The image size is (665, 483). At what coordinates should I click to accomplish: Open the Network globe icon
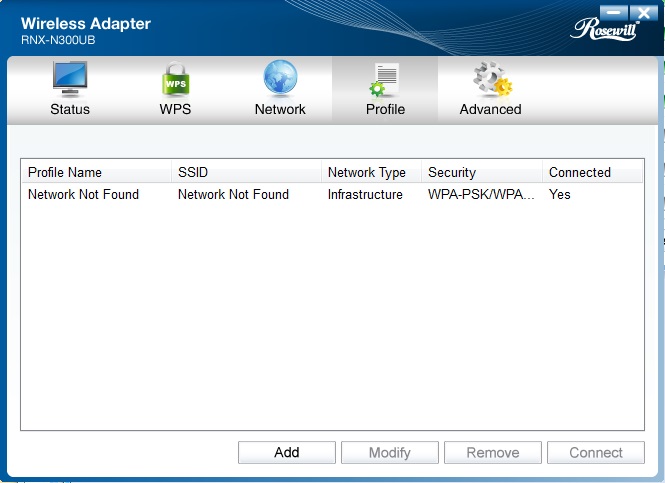[x=280, y=78]
